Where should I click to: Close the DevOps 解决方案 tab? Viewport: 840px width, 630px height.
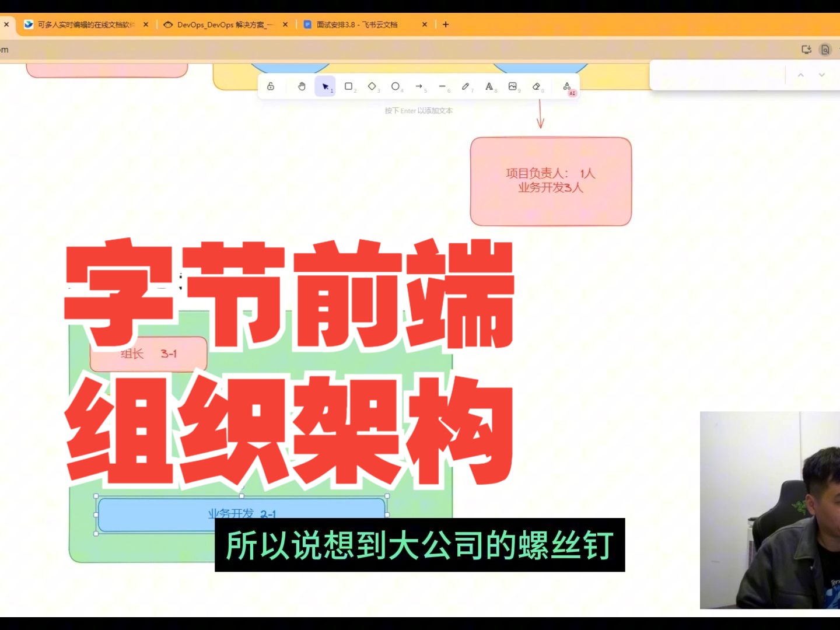coord(285,24)
